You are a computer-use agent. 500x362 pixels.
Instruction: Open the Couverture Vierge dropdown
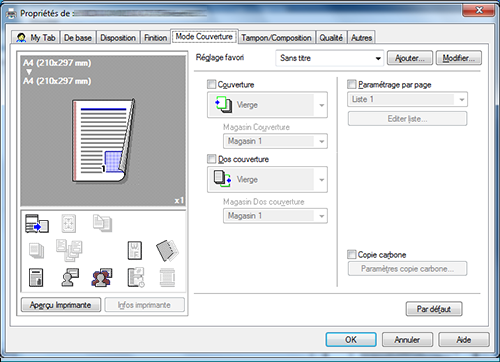(267, 105)
